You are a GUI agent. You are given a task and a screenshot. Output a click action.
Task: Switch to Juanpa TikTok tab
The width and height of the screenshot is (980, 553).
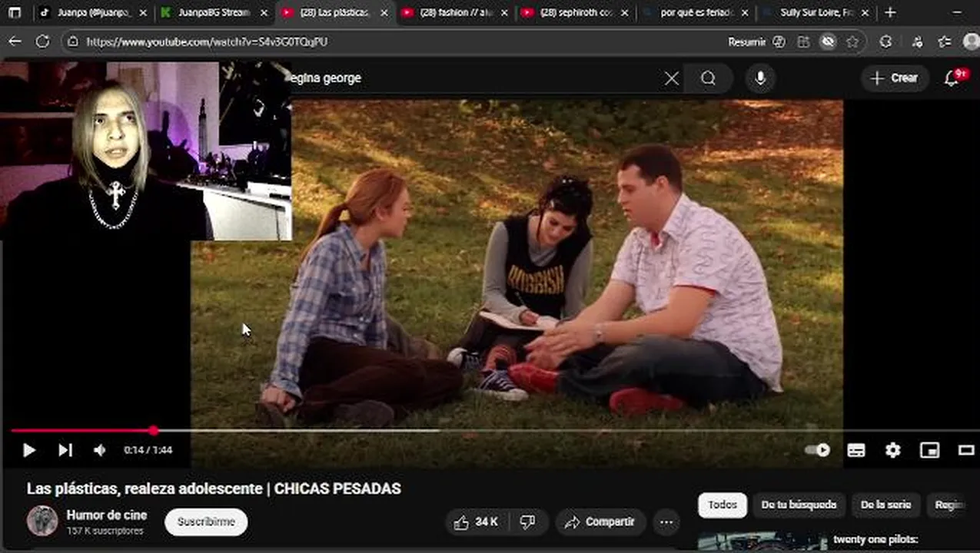(x=92, y=13)
